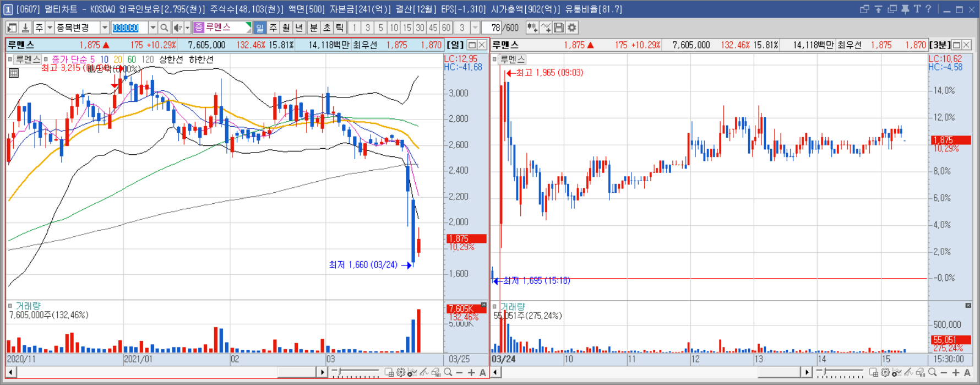Image resolution: width=980 pixels, height=385 pixels.
Task: Select 분 (minute) period toggle
Action: coord(313,28)
